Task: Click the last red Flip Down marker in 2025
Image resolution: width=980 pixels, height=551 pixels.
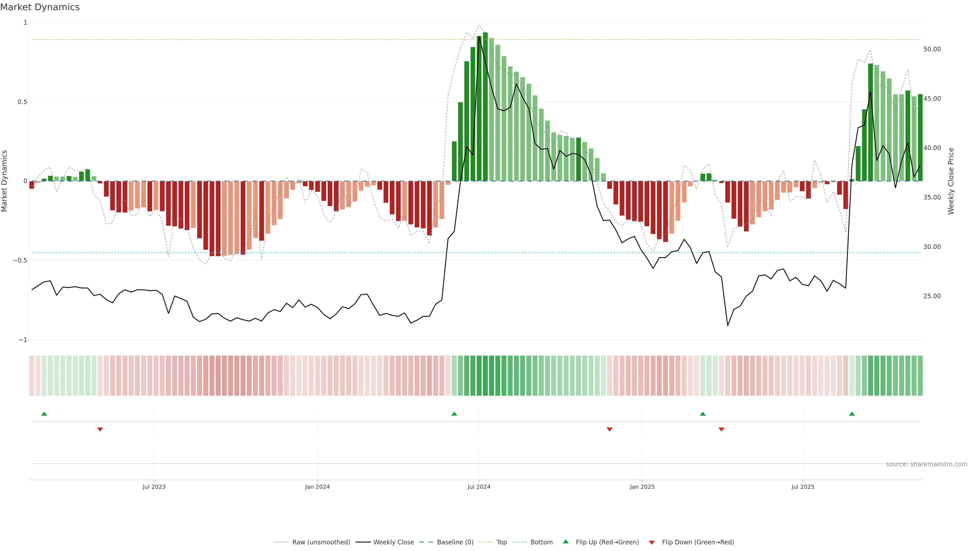Action: (x=721, y=429)
